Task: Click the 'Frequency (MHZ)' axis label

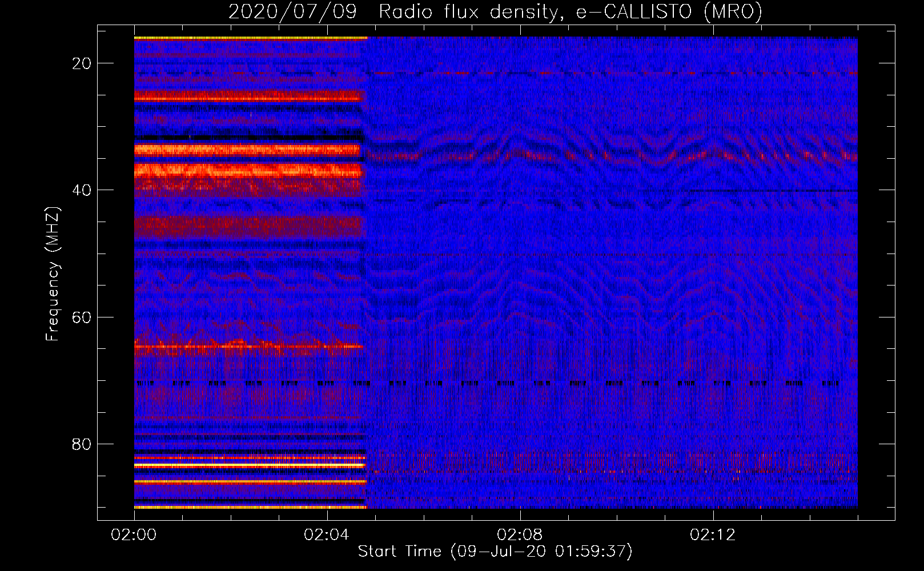Action: (53, 274)
